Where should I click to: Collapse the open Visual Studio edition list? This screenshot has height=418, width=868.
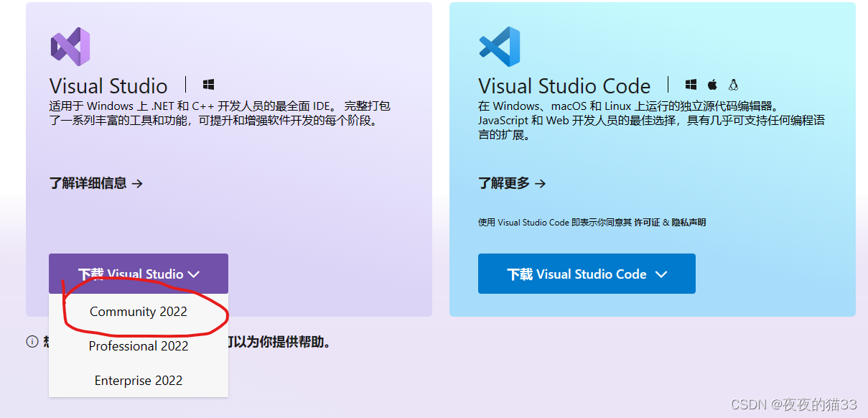(193, 274)
